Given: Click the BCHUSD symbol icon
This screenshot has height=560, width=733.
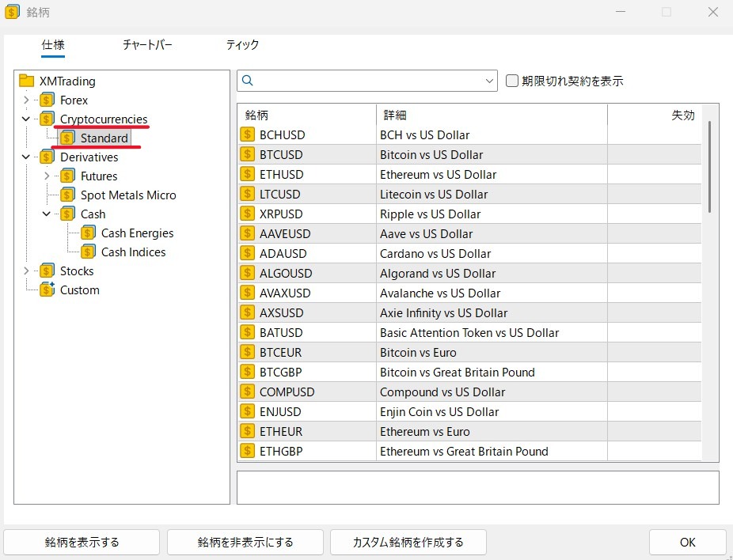Looking at the screenshot, I should 247,134.
